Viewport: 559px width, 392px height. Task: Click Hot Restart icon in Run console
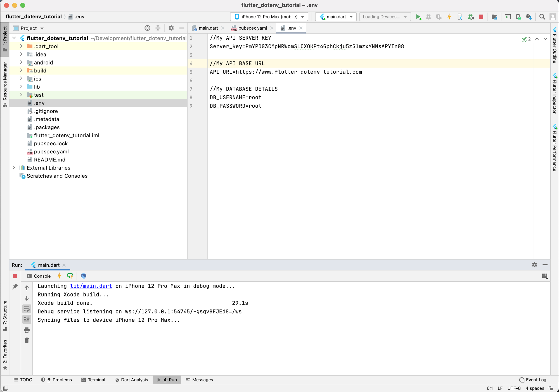[x=70, y=276]
